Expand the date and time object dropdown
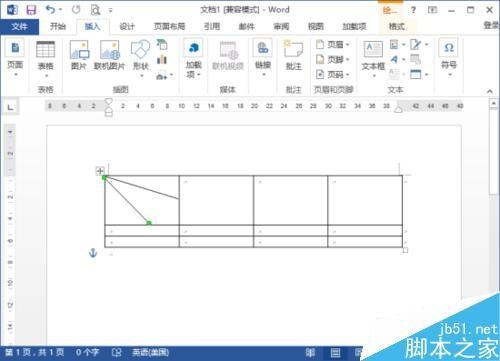This screenshot has height=361, width=500. point(427,74)
